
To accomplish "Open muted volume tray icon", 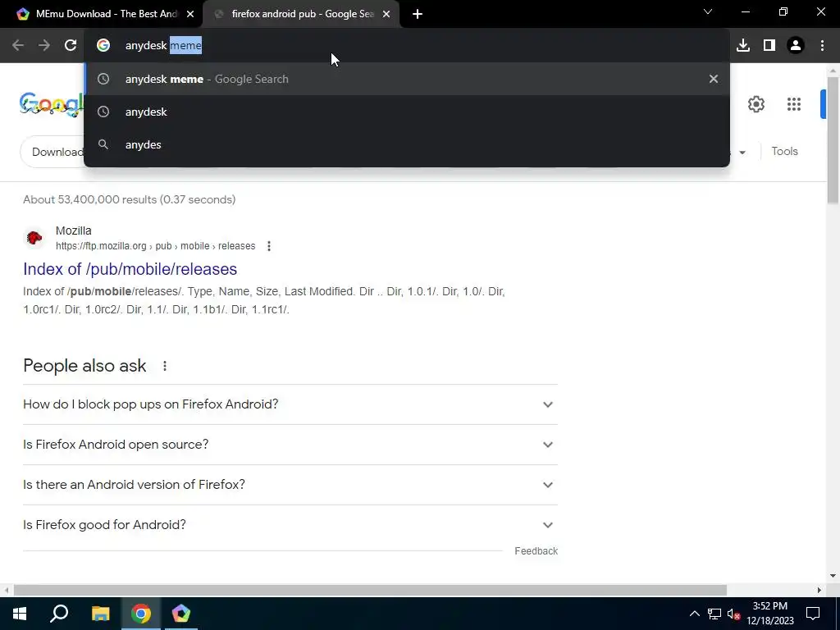I will [734, 614].
